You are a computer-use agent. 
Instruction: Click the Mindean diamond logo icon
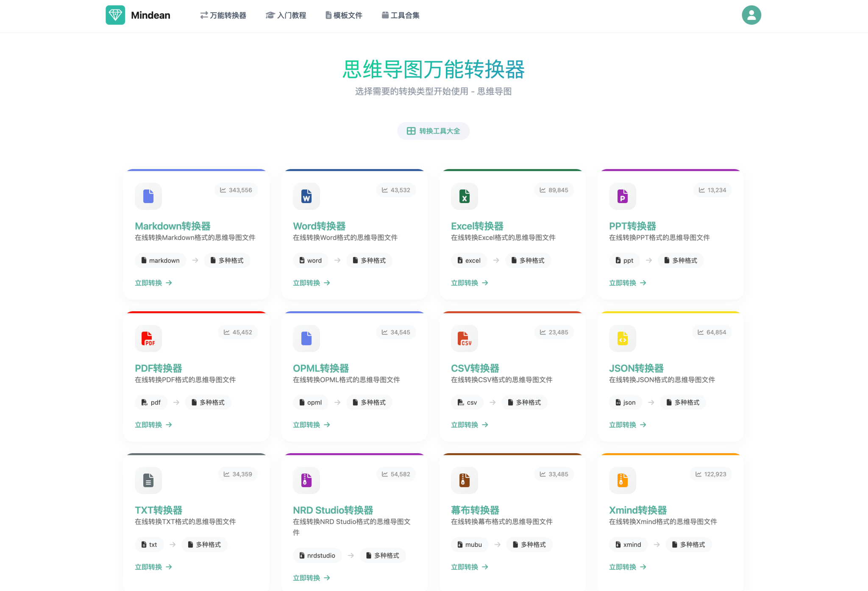tap(115, 15)
